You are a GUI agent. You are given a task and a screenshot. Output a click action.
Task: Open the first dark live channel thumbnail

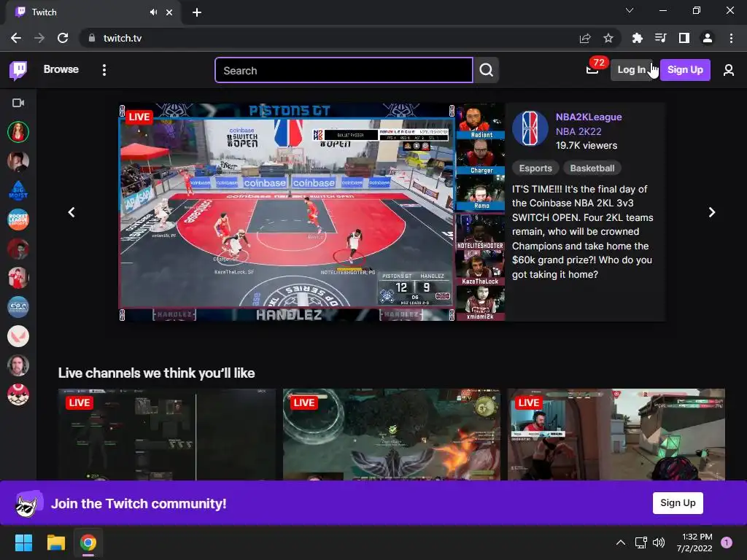(x=167, y=435)
